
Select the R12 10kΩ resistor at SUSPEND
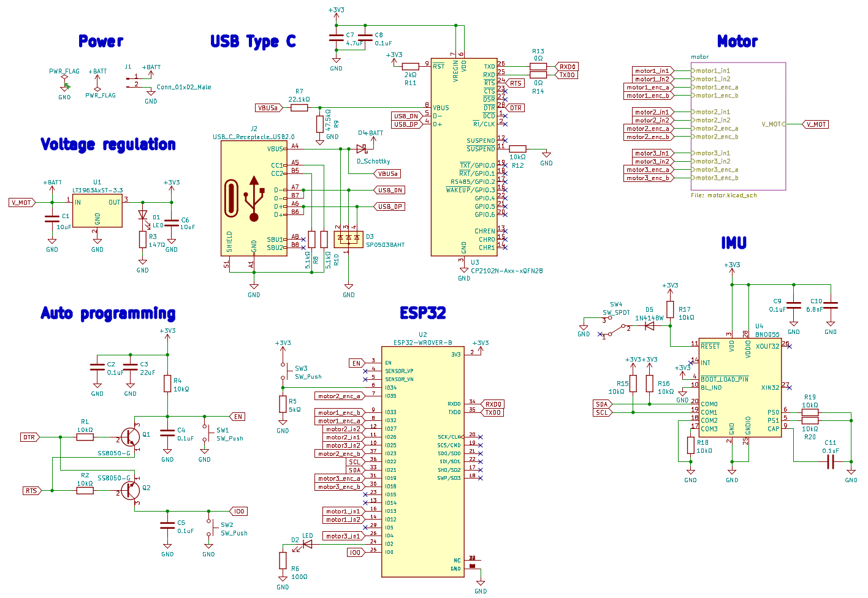pyautogui.click(x=518, y=149)
